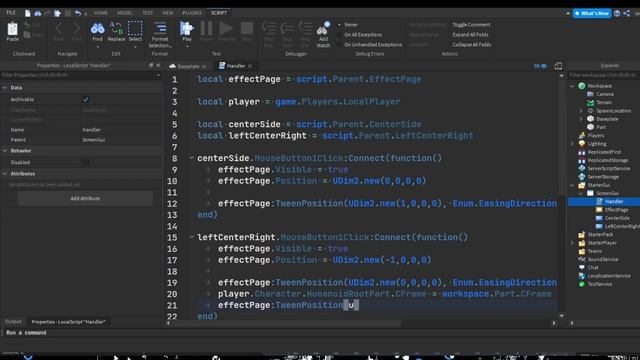
Task: Click the Select dashed-rectangle icon
Action: [135, 29]
